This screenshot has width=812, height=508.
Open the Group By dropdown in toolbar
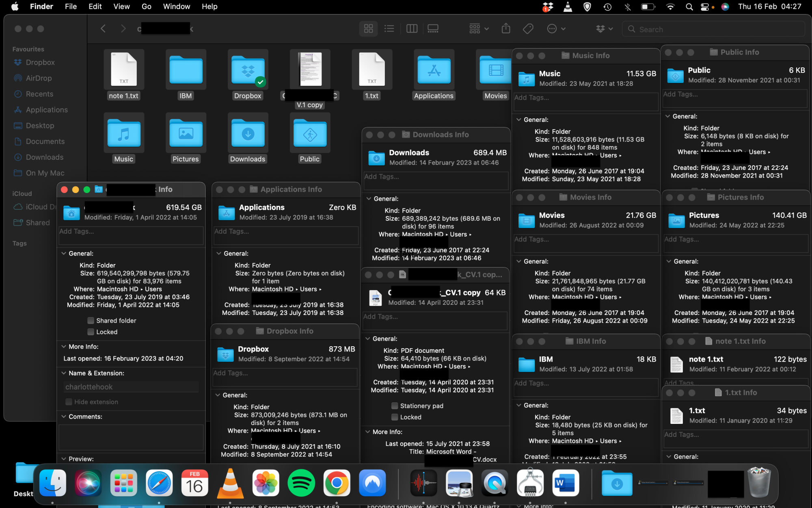479,29
